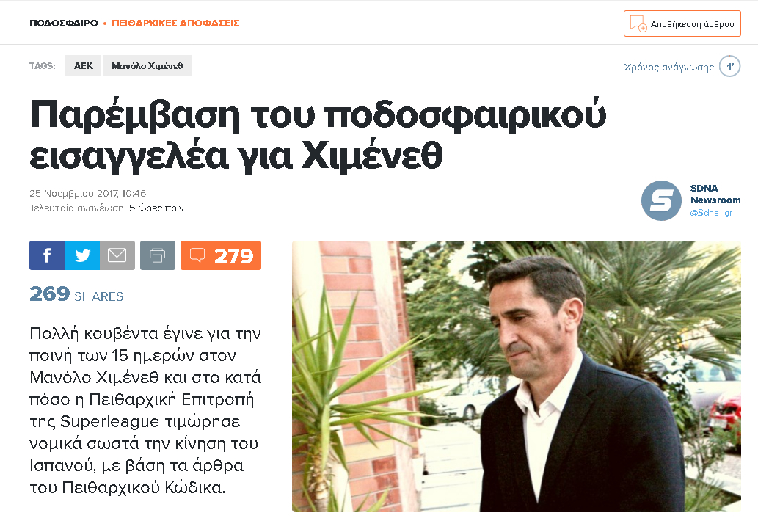Go to ΠΕΙΘΑΡΧΙΚΕΣ ΑΠΟΦΑΣΕΙΣ category
This screenshot has height=532, width=758.
pyautogui.click(x=175, y=23)
